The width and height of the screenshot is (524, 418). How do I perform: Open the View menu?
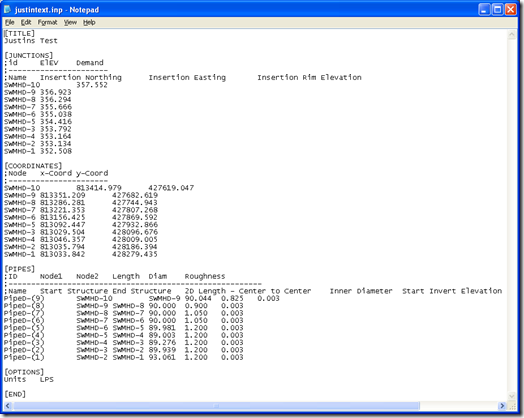click(x=70, y=22)
